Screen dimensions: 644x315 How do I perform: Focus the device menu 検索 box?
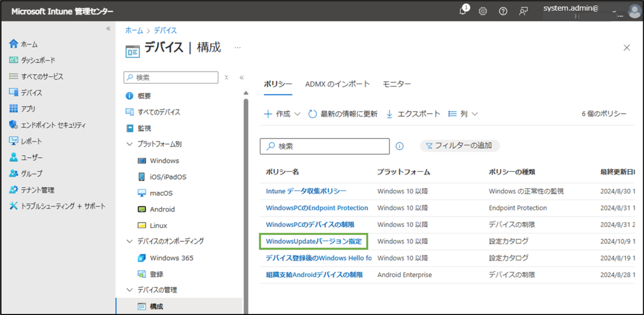tap(171, 77)
